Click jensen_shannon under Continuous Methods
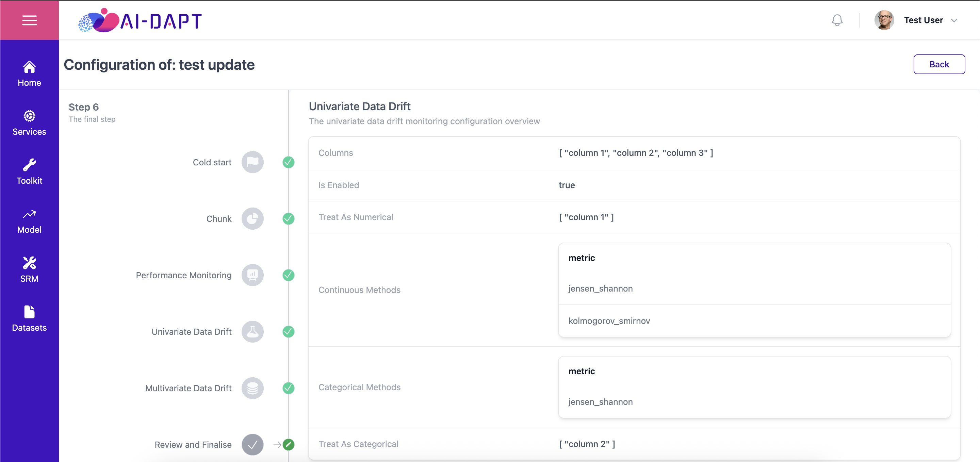 pos(600,288)
